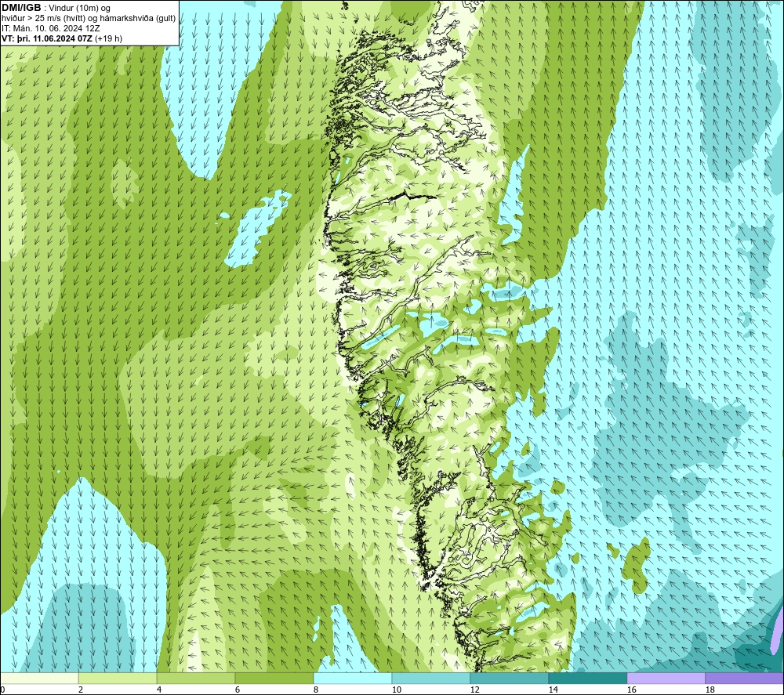Click the IT: Mán. 10. 06. 2024 12Z line
784x695 pixels.
point(51,28)
